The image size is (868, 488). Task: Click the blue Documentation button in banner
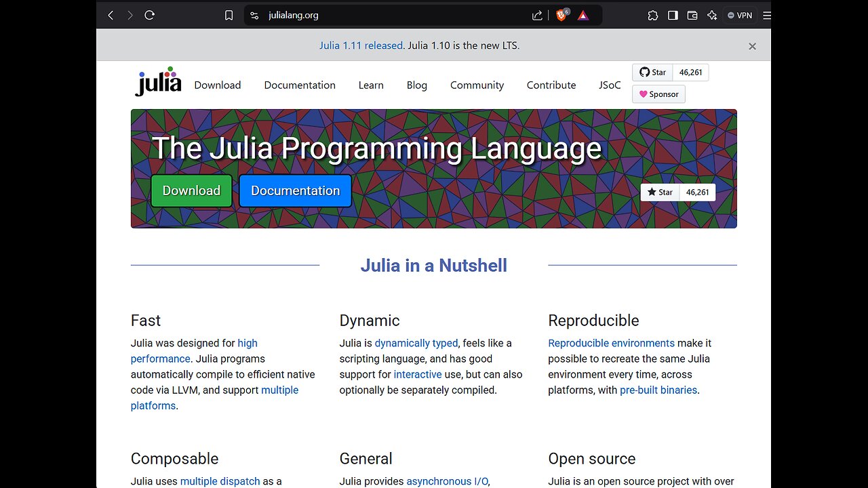296,190
